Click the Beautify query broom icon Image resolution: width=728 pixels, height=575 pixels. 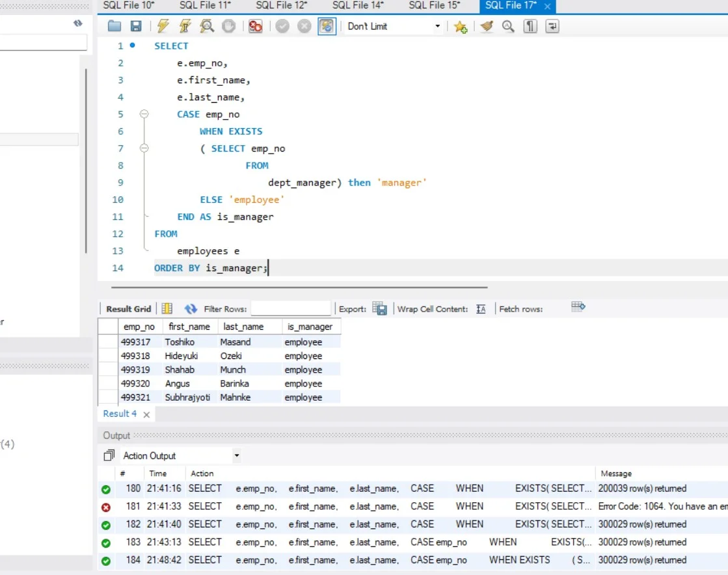486,27
